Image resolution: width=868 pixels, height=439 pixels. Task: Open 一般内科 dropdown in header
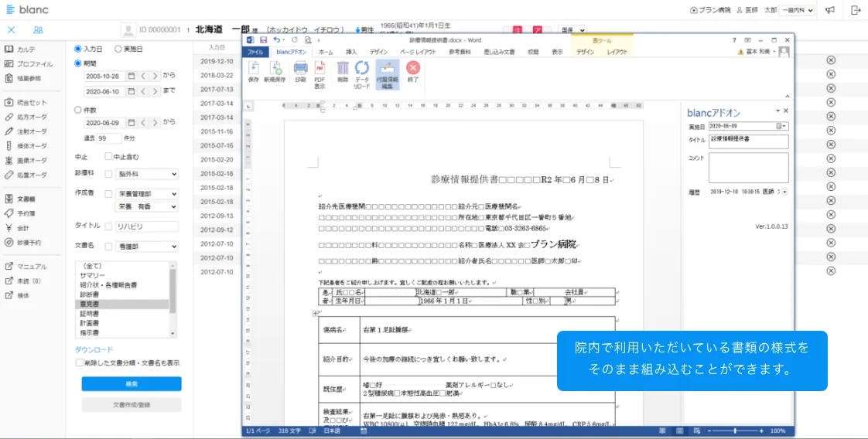pyautogui.click(x=797, y=10)
